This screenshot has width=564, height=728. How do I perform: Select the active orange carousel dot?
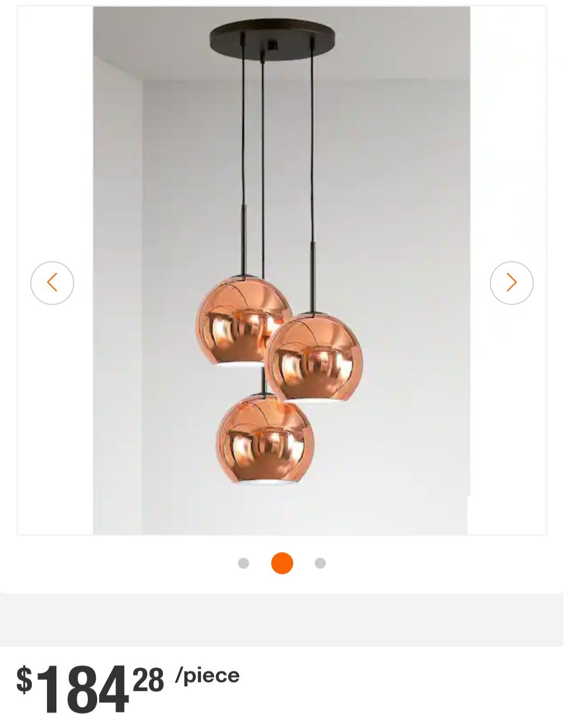click(x=282, y=563)
